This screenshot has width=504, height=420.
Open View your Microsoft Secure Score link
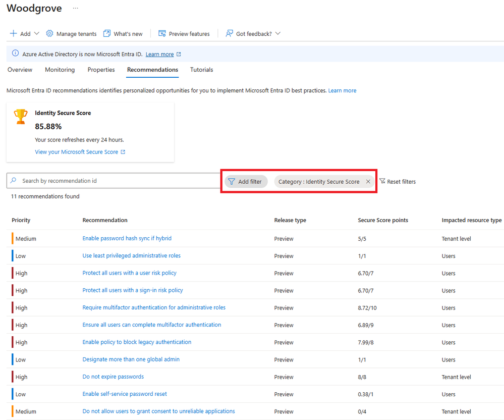click(x=77, y=152)
